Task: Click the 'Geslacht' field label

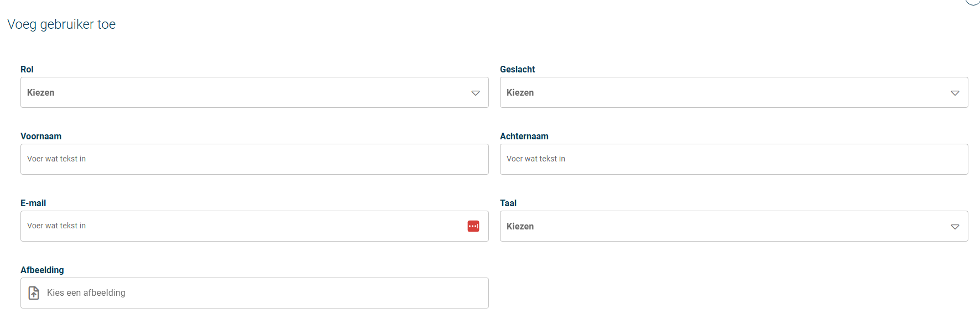Action: coord(517,69)
